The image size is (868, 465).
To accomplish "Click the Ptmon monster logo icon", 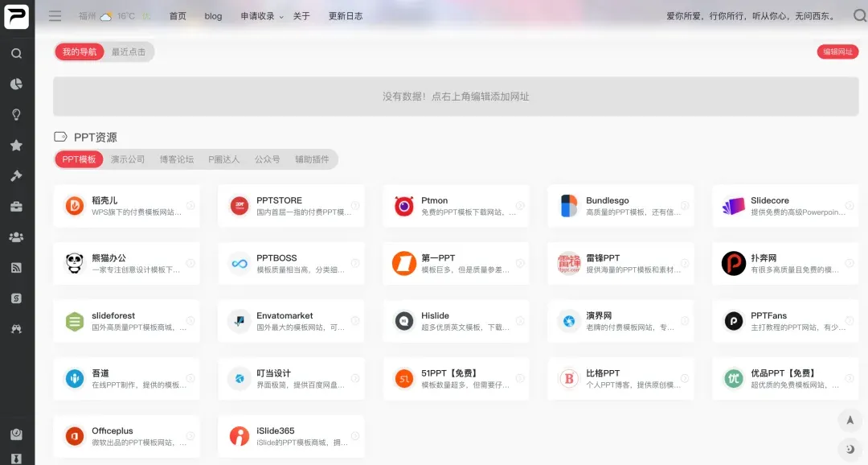I will [x=404, y=206].
